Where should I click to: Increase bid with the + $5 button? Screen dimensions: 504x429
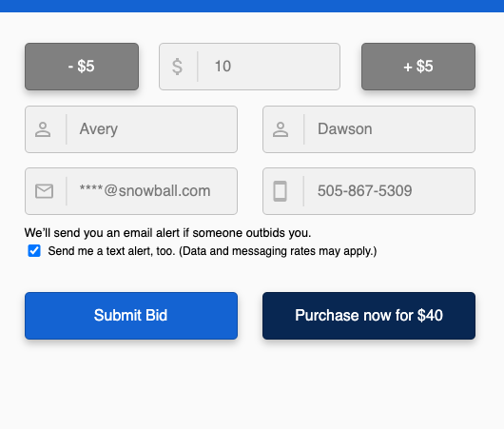coord(418,67)
